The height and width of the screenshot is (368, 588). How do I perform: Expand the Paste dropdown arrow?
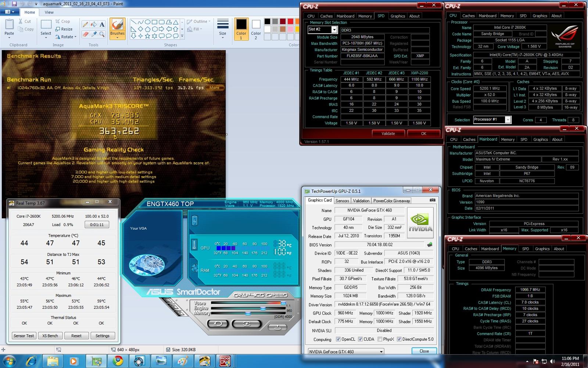pos(9,38)
